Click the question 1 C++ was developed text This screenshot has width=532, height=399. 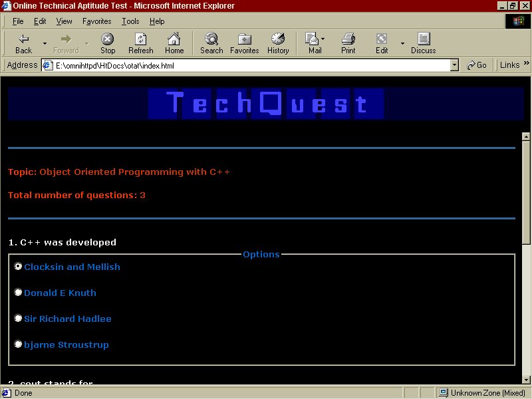[x=63, y=242]
